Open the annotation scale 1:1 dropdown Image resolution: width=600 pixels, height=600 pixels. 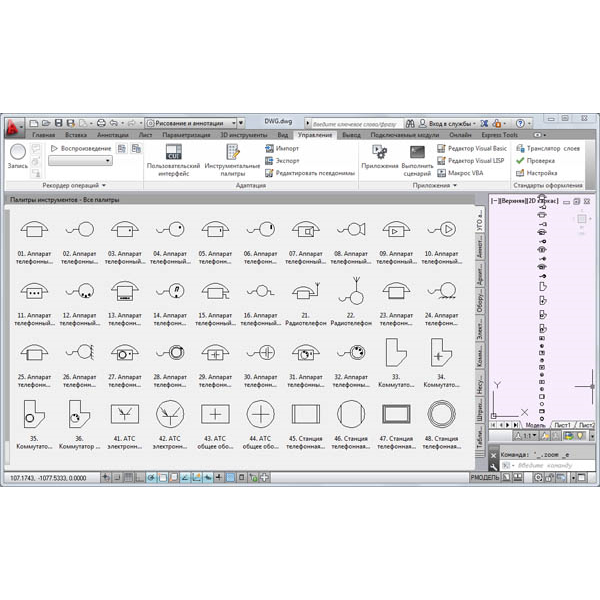pyautogui.click(x=526, y=436)
